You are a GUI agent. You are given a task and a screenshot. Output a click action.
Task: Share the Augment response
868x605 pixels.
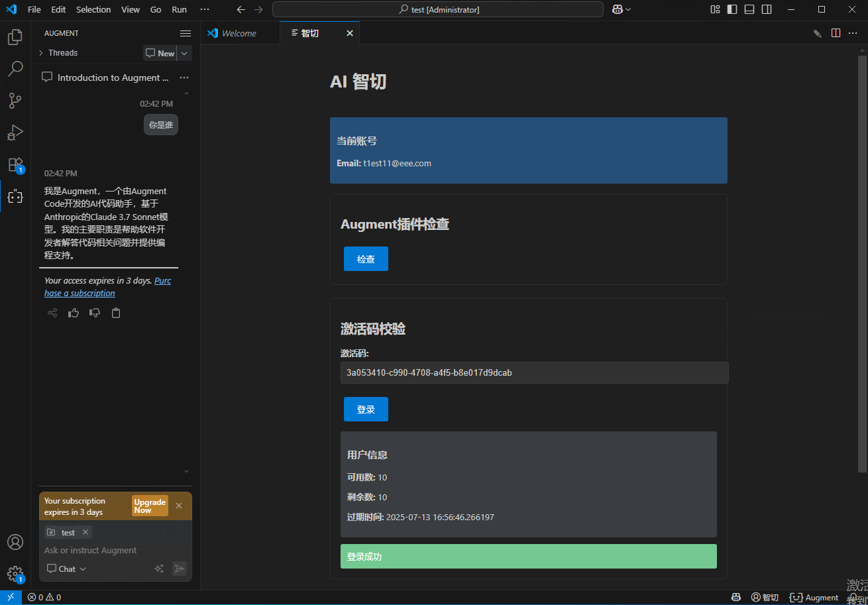pos(52,313)
